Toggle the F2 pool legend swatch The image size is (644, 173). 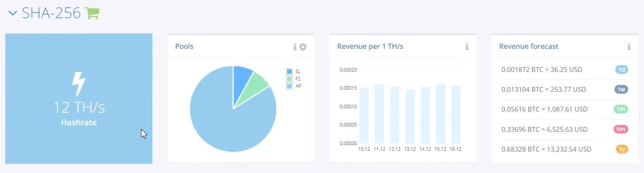(289, 79)
